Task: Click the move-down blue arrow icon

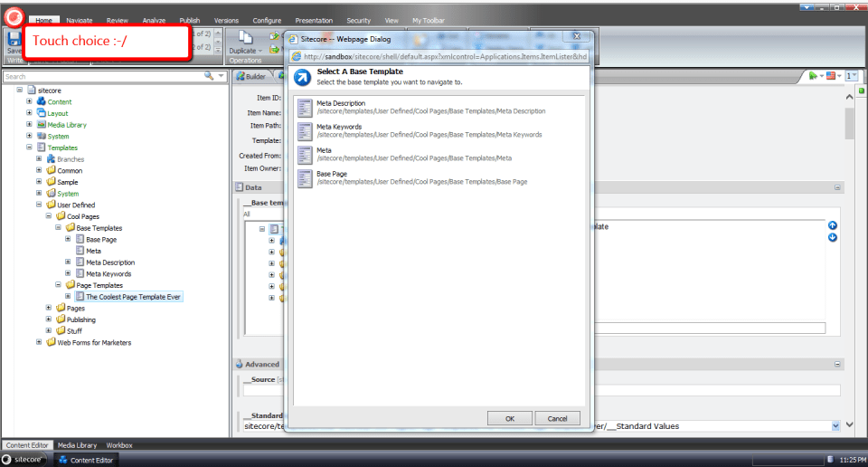Action: (833, 238)
